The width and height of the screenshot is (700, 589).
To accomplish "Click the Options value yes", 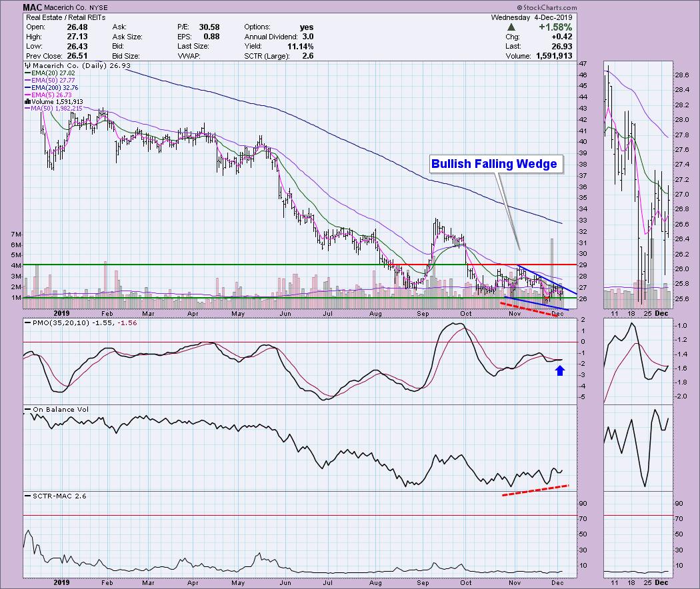I will [x=306, y=27].
